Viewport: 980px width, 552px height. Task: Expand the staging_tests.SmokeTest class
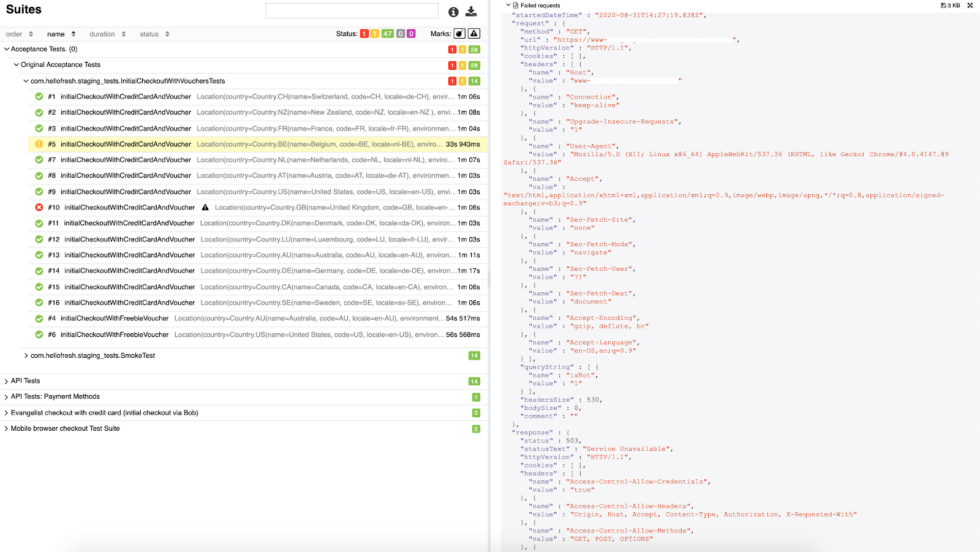26,355
